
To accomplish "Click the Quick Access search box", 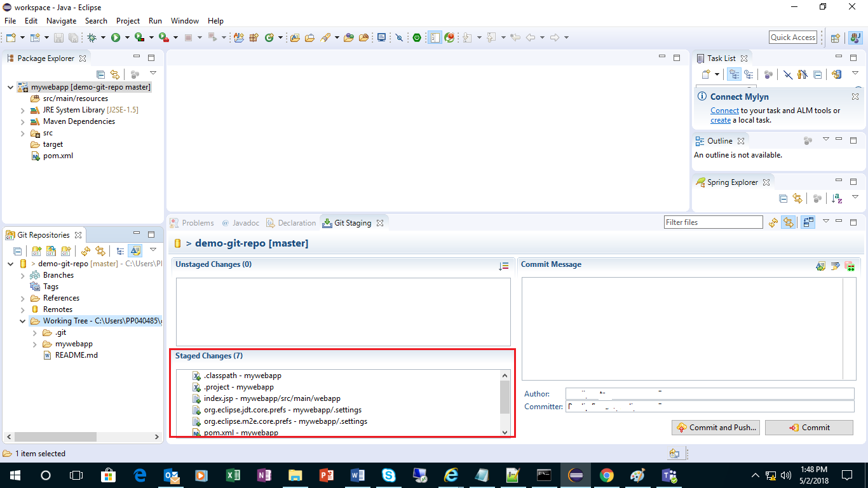I will tap(793, 37).
